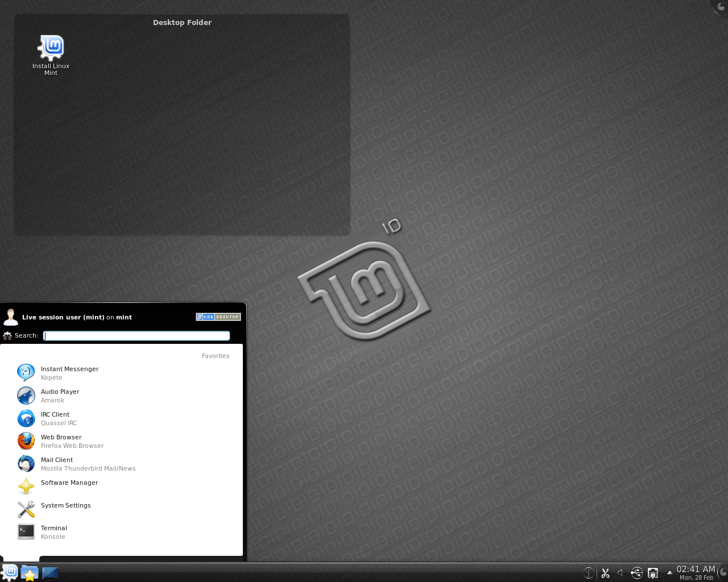The width and height of the screenshot is (728, 582).
Task: Open the desktop toolbox at top-right corner
Action: pyautogui.click(x=721, y=7)
